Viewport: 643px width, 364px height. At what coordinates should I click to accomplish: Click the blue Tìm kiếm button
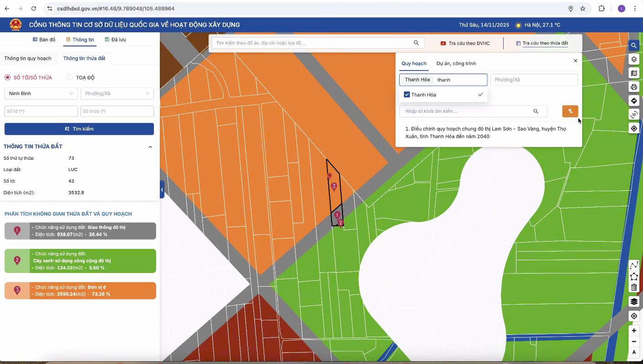pyautogui.click(x=79, y=129)
